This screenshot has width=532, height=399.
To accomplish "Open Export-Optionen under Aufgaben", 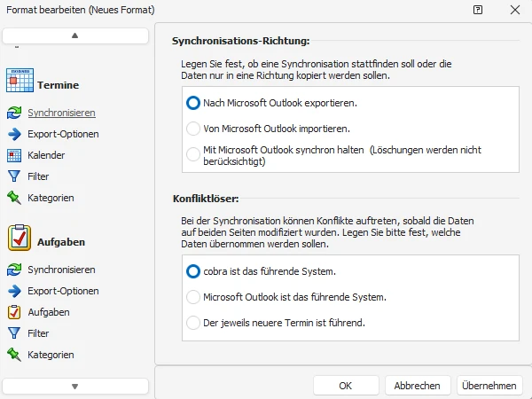I will coord(63,291).
